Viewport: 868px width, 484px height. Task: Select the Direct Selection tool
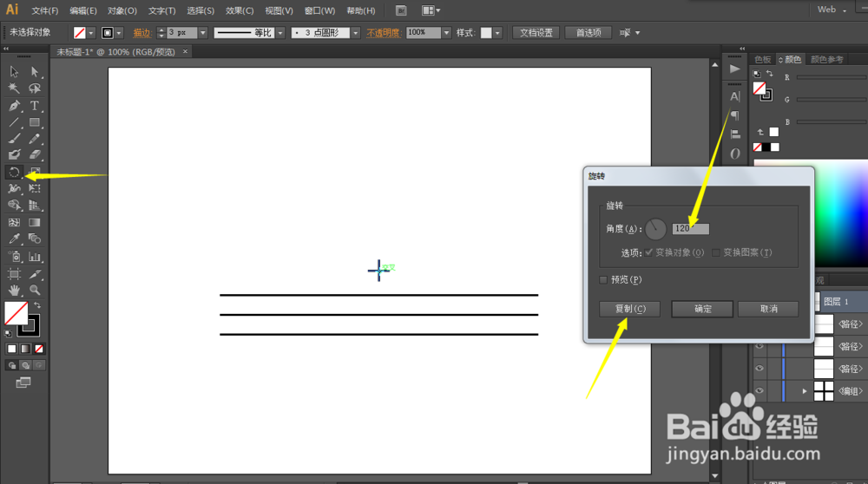tap(35, 72)
